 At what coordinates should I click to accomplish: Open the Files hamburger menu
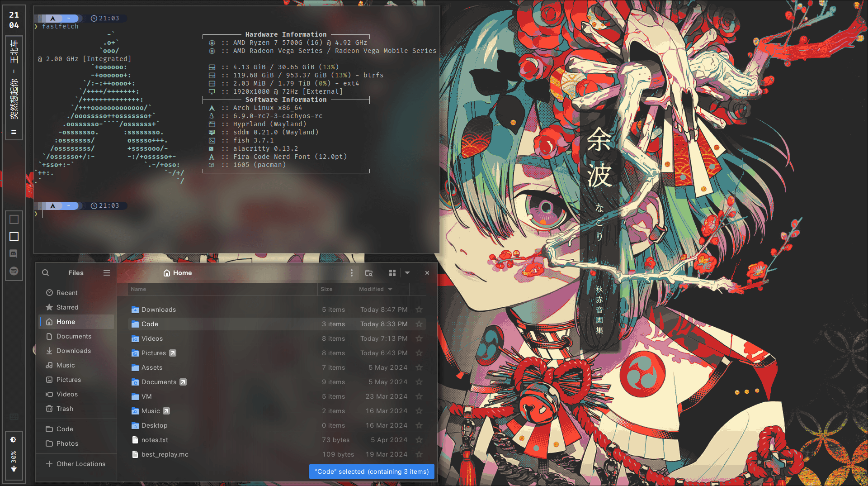pos(107,273)
